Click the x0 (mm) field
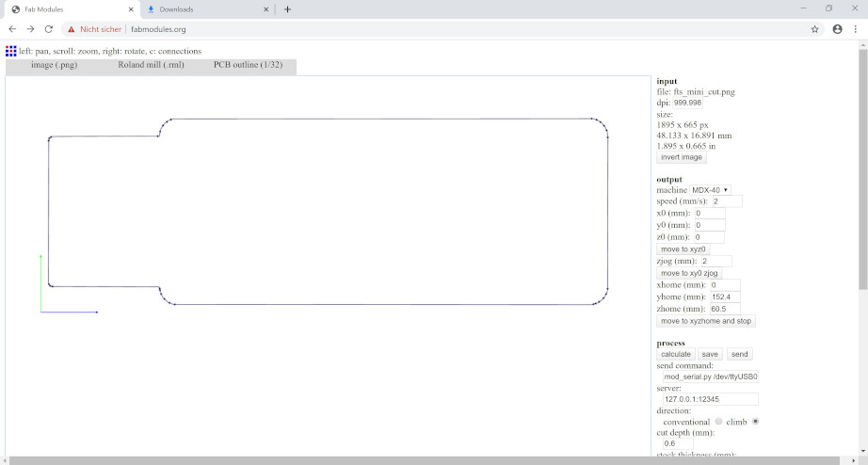 coord(710,213)
